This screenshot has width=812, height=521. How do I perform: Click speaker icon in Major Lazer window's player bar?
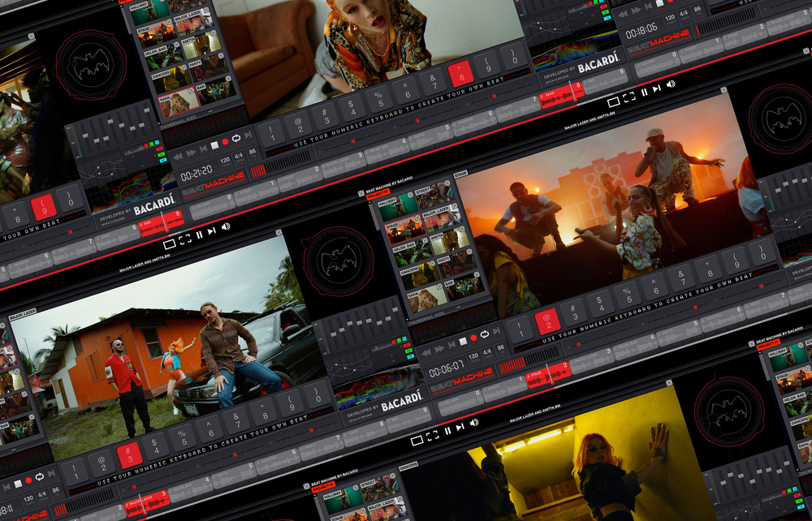click(474, 424)
